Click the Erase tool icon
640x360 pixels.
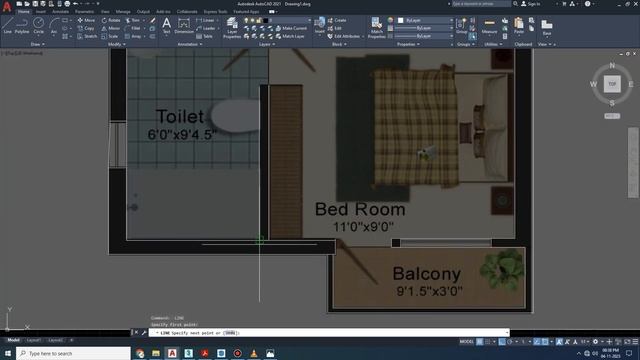click(153, 20)
